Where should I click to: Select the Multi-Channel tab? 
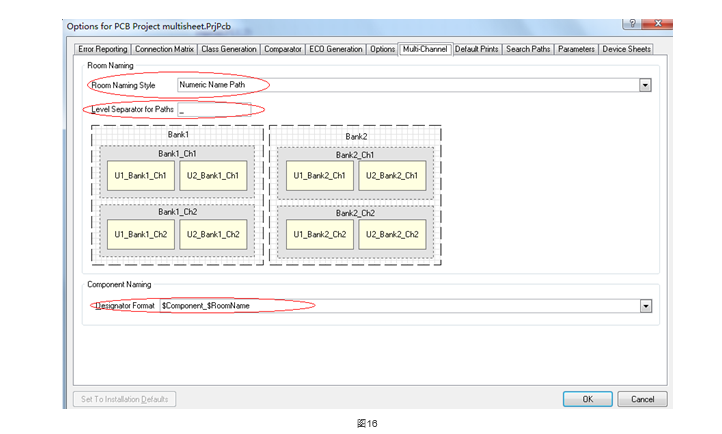[x=425, y=49]
